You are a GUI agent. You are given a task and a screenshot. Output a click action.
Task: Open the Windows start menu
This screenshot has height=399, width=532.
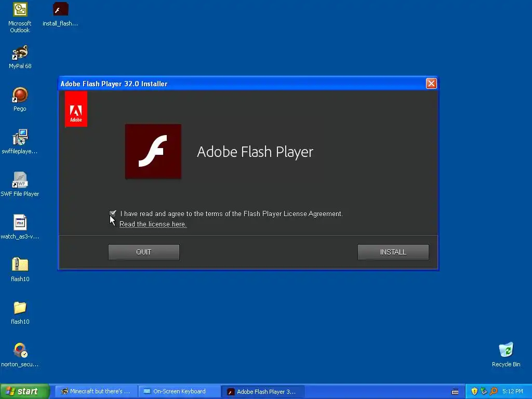pos(24,392)
